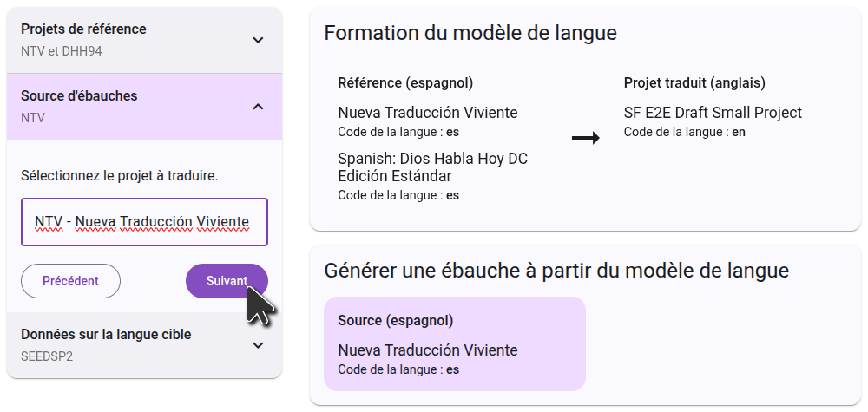Focus the NTV project selection field
The height and width of the screenshot is (412, 868).
pyautogui.click(x=144, y=222)
